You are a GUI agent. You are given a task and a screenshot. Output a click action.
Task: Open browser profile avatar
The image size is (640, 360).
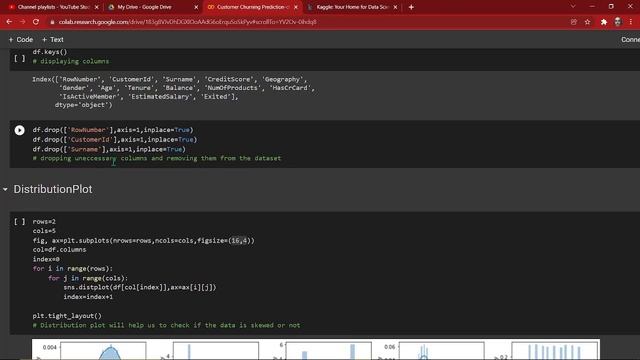[x=618, y=22]
